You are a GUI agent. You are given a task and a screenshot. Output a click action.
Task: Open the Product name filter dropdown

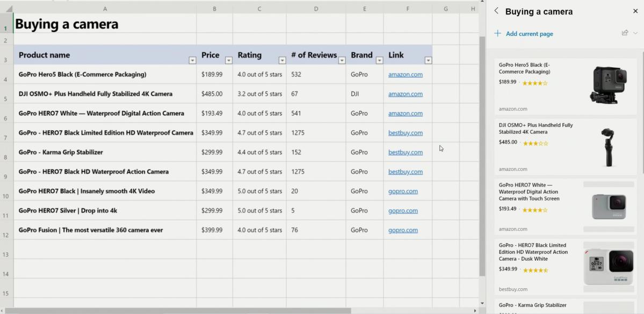(x=192, y=60)
